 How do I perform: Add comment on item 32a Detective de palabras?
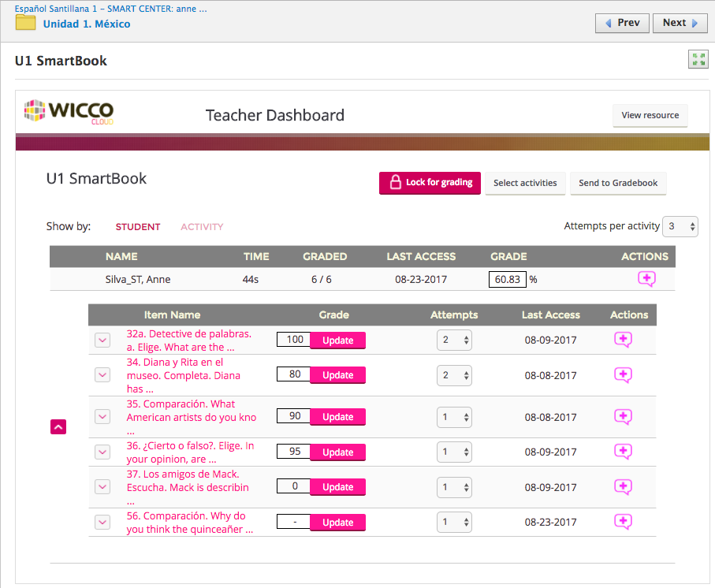click(x=623, y=340)
